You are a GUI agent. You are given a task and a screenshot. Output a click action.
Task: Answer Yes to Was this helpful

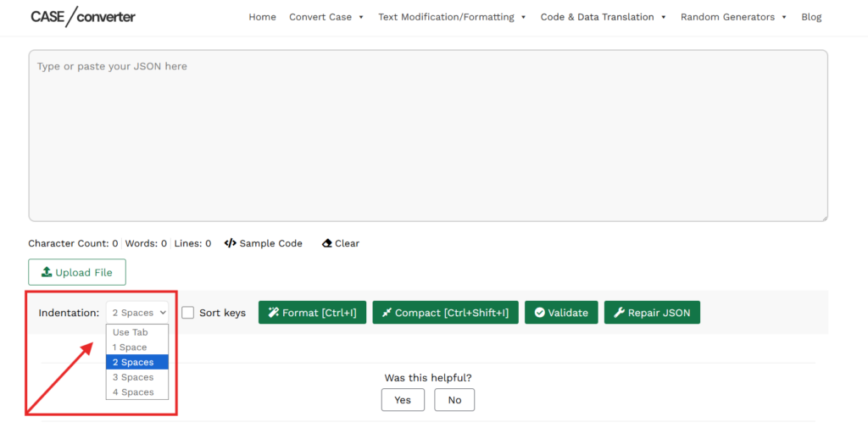[403, 400]
